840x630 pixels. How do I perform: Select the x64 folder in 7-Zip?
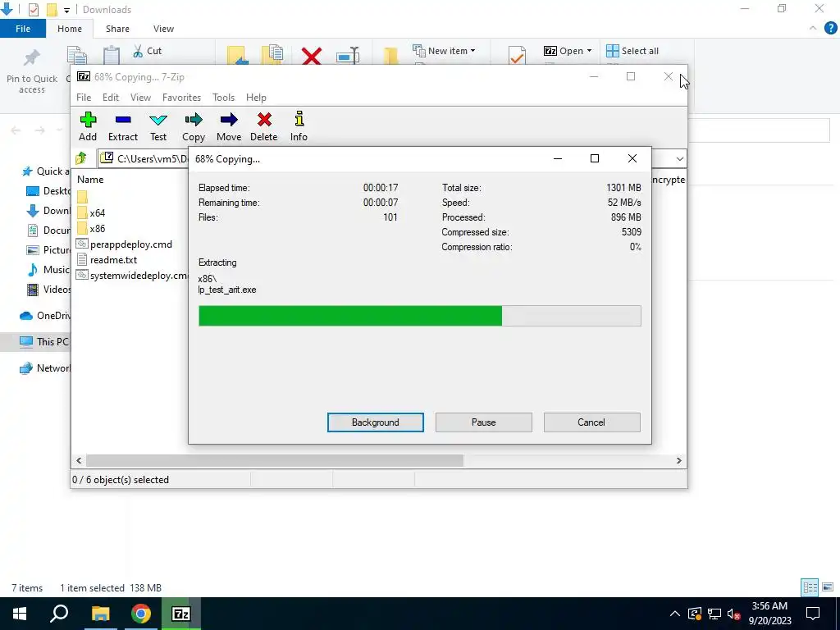point(91,212)
